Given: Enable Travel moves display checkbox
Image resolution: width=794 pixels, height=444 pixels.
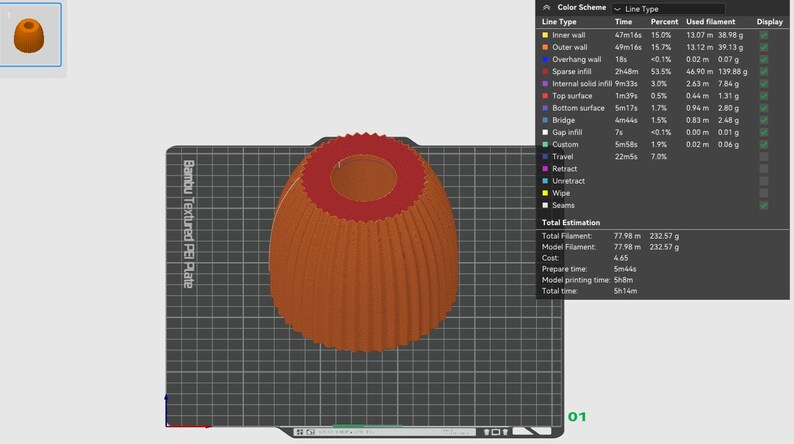Looking at the screenshot, I should (x=764, y=157).
